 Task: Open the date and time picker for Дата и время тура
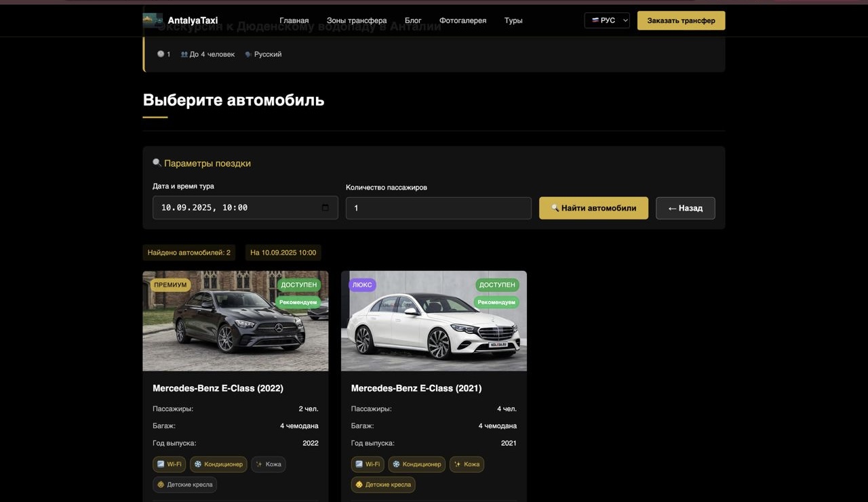pyautogui.click(x=245, y=208)
